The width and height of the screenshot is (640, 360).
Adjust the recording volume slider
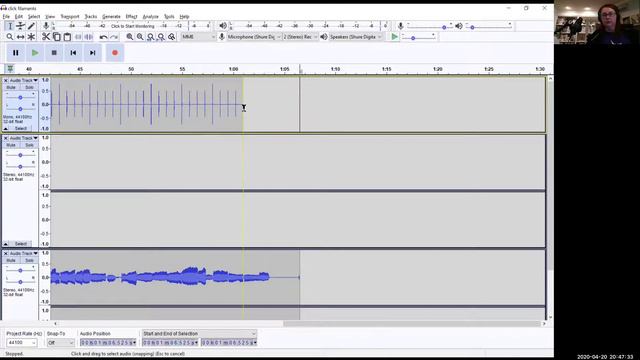click(430, 27)
